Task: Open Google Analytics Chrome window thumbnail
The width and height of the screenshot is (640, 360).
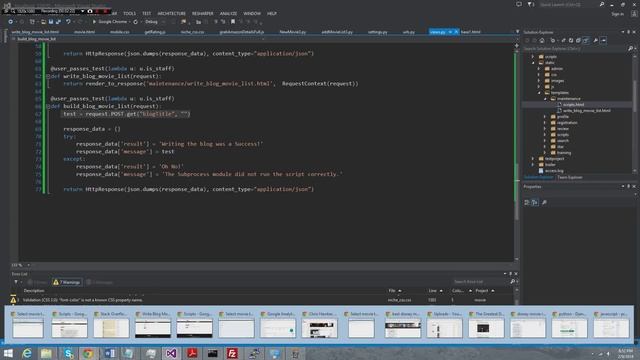Action: click(278, 325)
